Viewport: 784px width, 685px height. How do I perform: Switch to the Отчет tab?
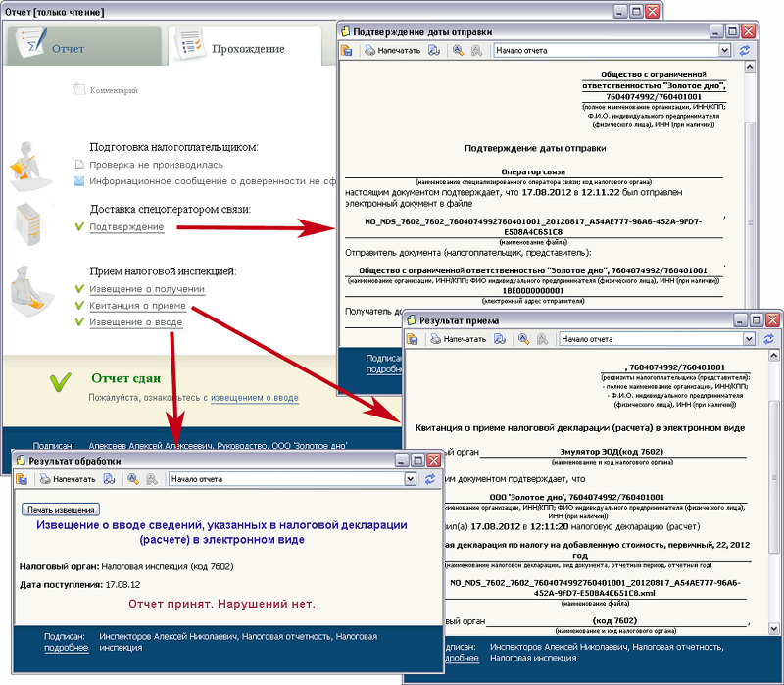tap(83, 47)
